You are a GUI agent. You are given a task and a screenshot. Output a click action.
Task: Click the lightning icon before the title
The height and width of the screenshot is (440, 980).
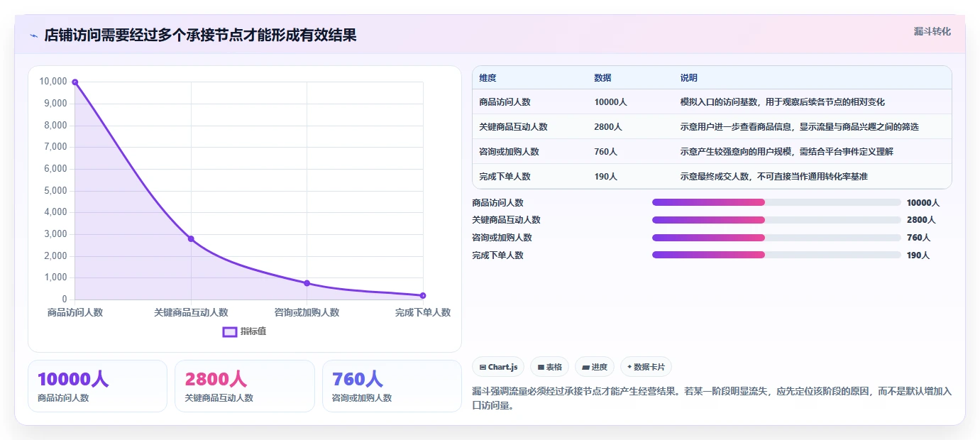[x=33, y=35]
